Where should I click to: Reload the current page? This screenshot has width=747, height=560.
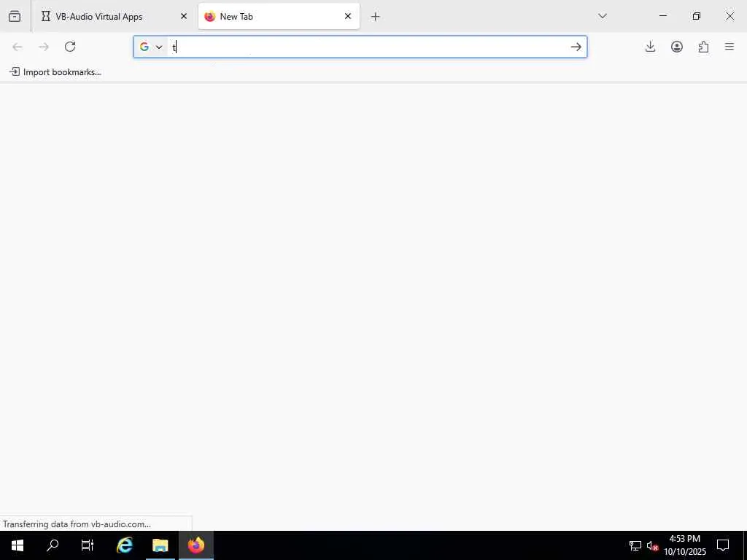coord(70,47)
